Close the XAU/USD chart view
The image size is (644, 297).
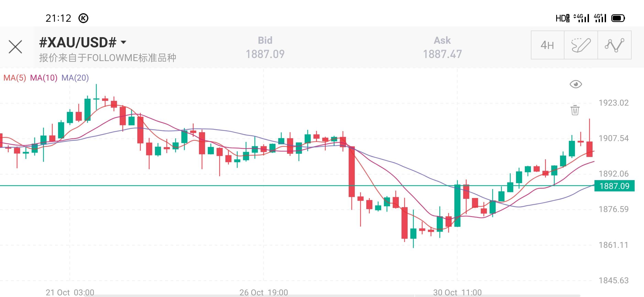pyautogui.click(x=15, y=47)
